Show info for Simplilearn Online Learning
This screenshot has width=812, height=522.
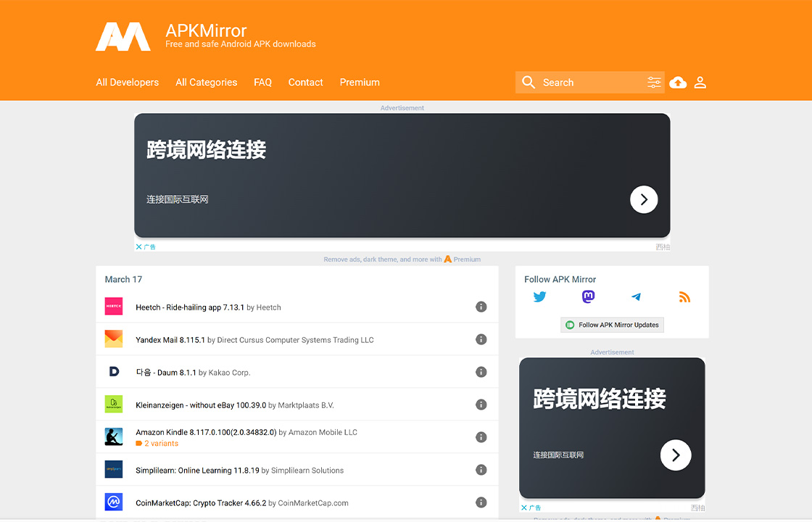click(481, 471)
